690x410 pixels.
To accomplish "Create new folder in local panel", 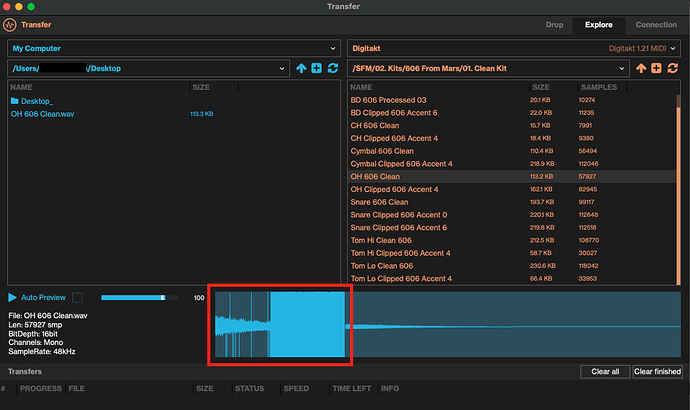I will [x=317, y=68].
